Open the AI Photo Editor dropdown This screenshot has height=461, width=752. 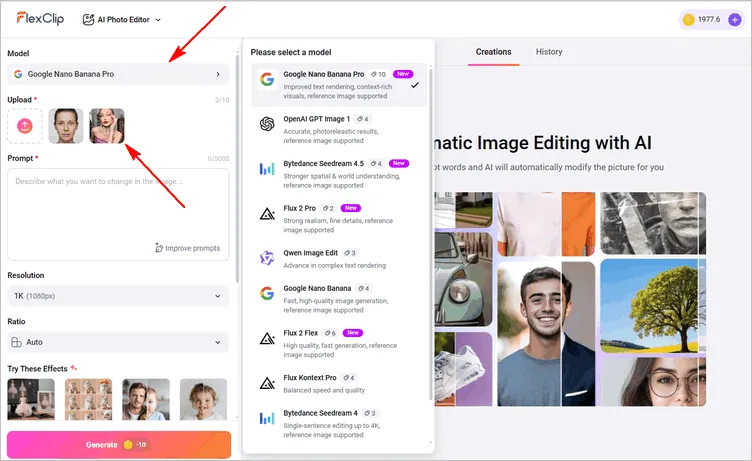[122, 19]
